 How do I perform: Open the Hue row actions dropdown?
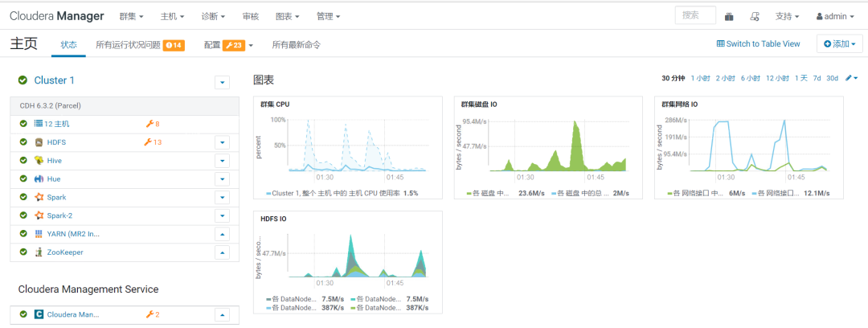(x=222, y=179)
